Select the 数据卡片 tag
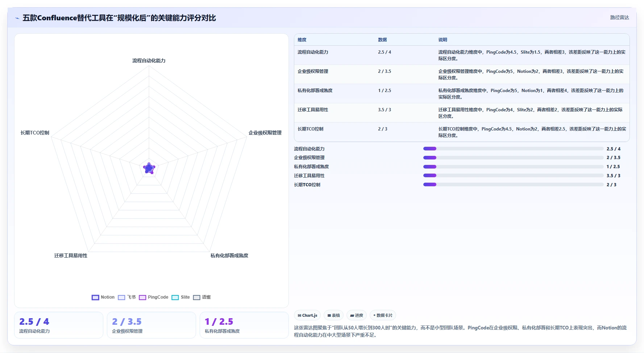The image size is (644, 353). (383, 315)
